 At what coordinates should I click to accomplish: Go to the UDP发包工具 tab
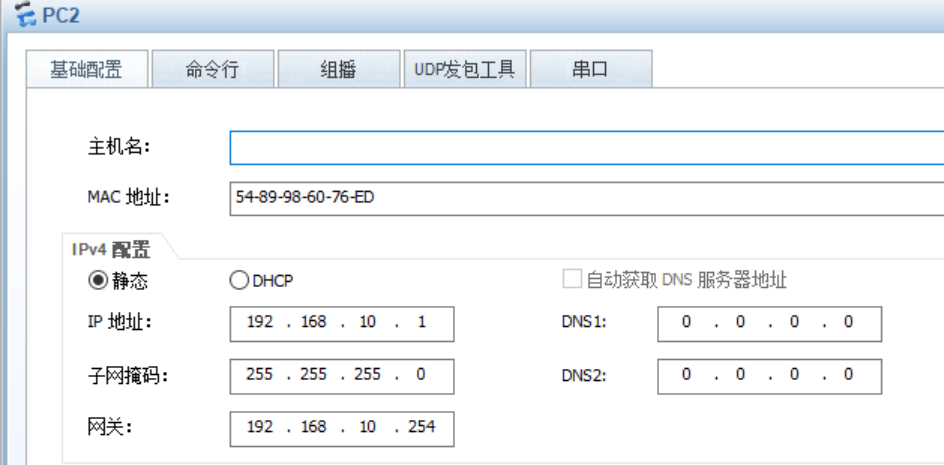pyautogui.click(x=464, y=70)
